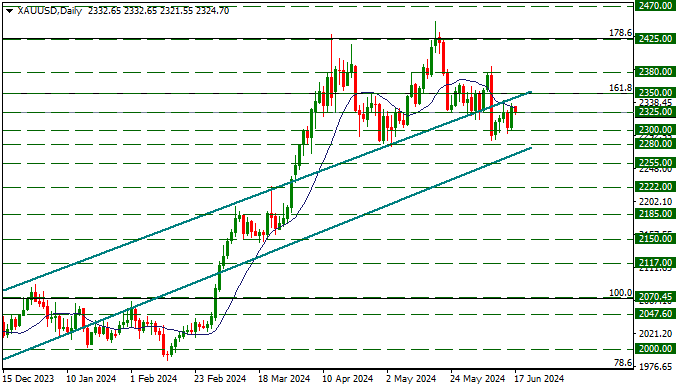679x390 pixels.
Task: Click the 2470.00 price level label
Action: [x=655, y=6]
